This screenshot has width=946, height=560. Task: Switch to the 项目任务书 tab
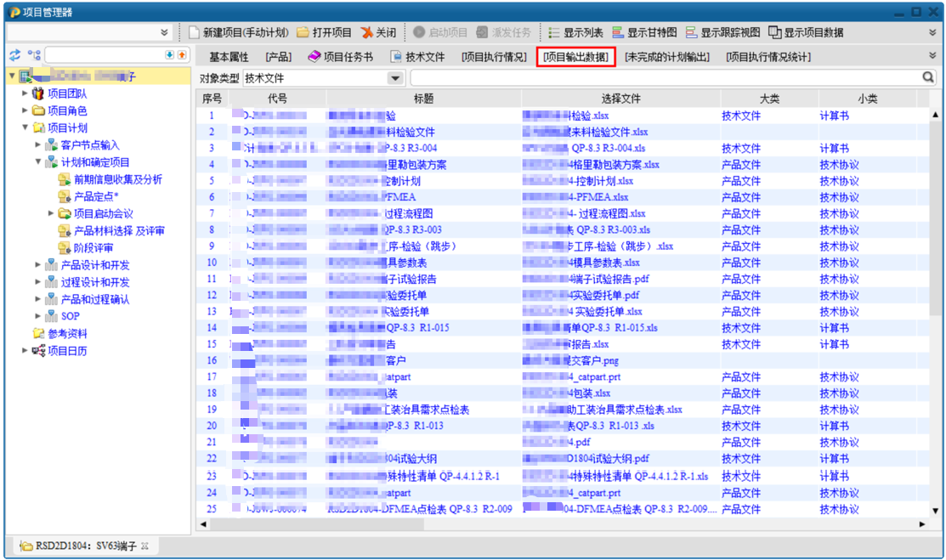tap(339, 57)
